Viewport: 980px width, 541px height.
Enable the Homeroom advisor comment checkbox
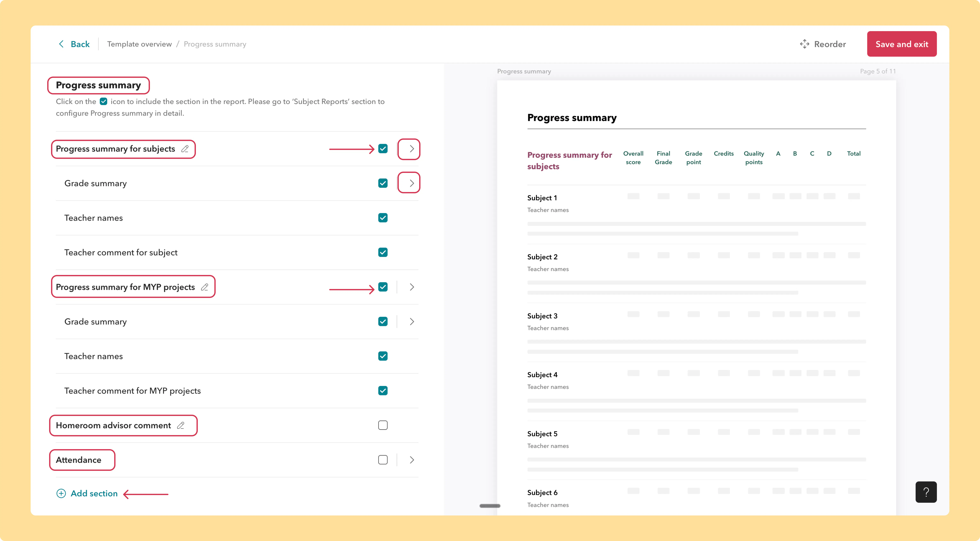coord(383,425)
